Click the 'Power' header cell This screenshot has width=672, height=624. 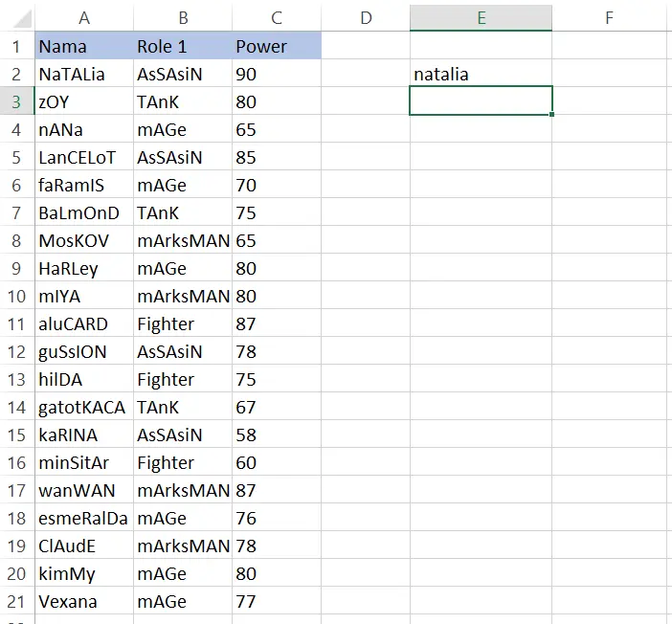[277, 45]
